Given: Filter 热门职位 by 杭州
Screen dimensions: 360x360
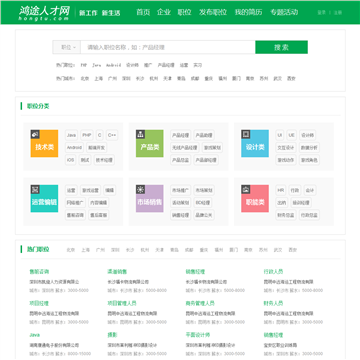Looking at the screenshot, I should coord(145,250).
